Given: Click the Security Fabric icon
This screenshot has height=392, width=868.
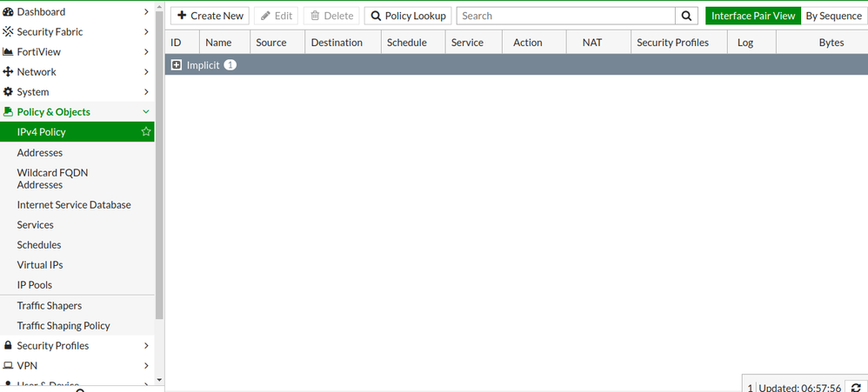Looking at the screenshot, I should (8, 31).
